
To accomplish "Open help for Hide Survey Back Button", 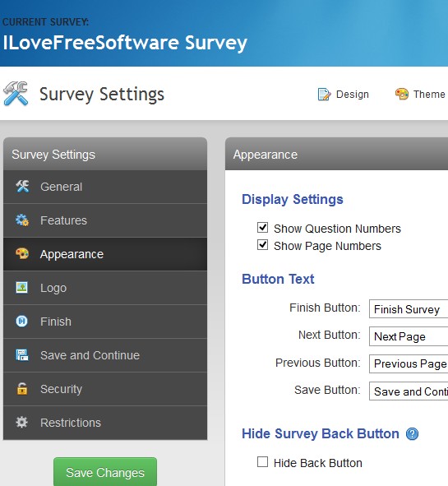I will [412, 433].
